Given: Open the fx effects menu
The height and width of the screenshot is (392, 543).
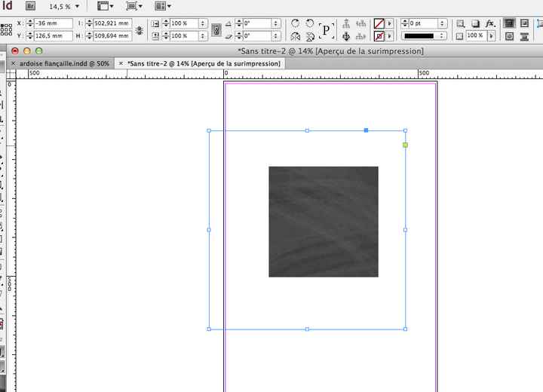Looking at the screenshot, I should (x=490, y=23).
